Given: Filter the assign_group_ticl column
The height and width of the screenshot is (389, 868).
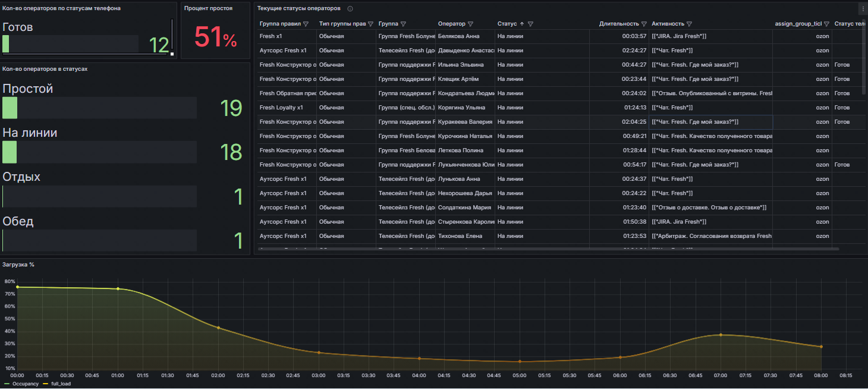Looking at the screenshot, I should [x=826, y=24].
